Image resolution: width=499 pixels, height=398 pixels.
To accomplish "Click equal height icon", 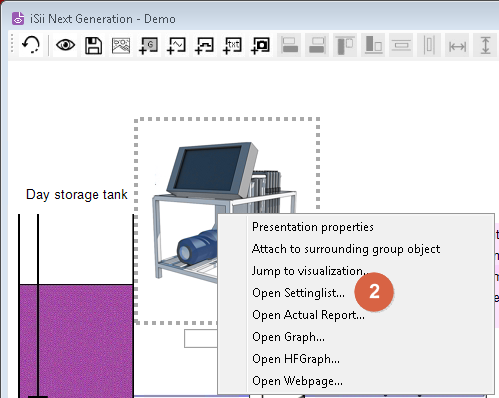I will pos(486,45).
